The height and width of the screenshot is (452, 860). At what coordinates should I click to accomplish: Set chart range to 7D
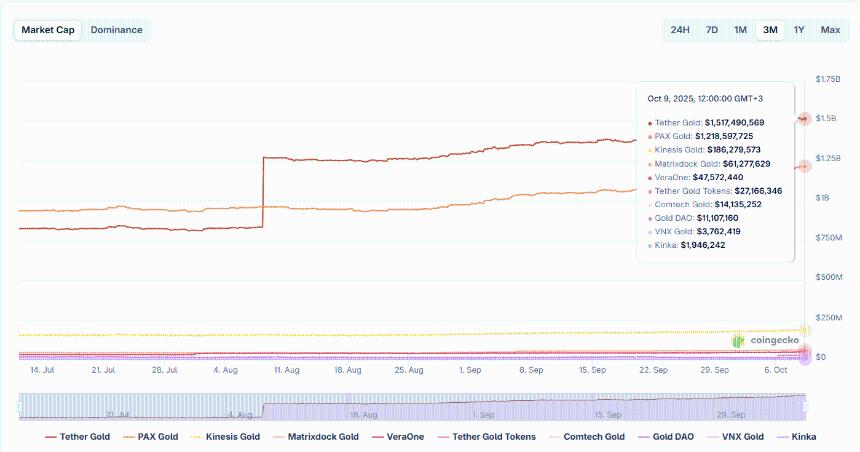(x=711, y=30)
